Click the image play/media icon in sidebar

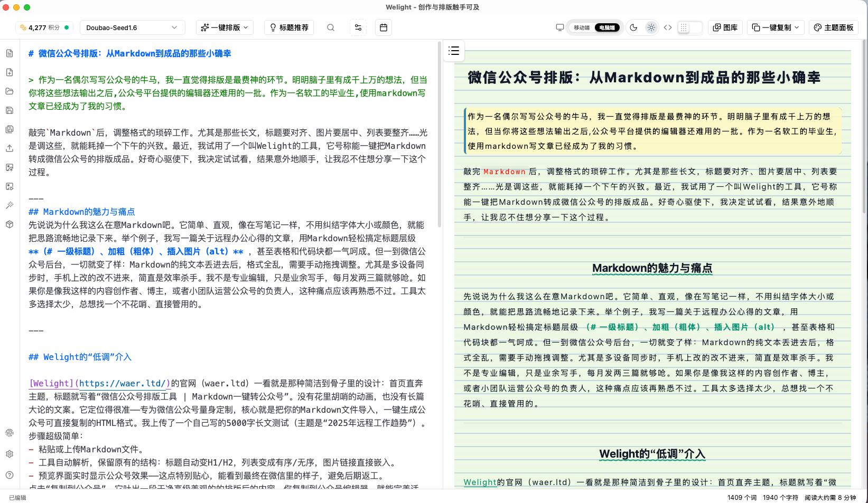tap(10, 186)
